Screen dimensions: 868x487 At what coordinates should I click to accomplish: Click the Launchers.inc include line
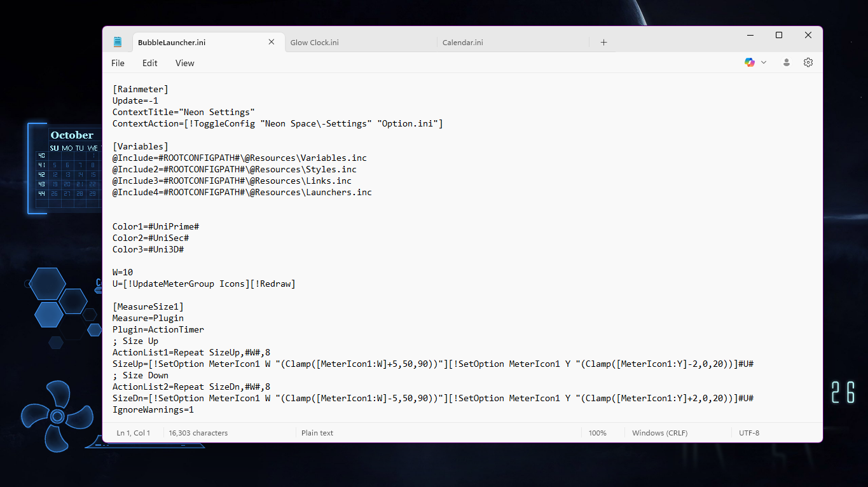coord(242,192)
